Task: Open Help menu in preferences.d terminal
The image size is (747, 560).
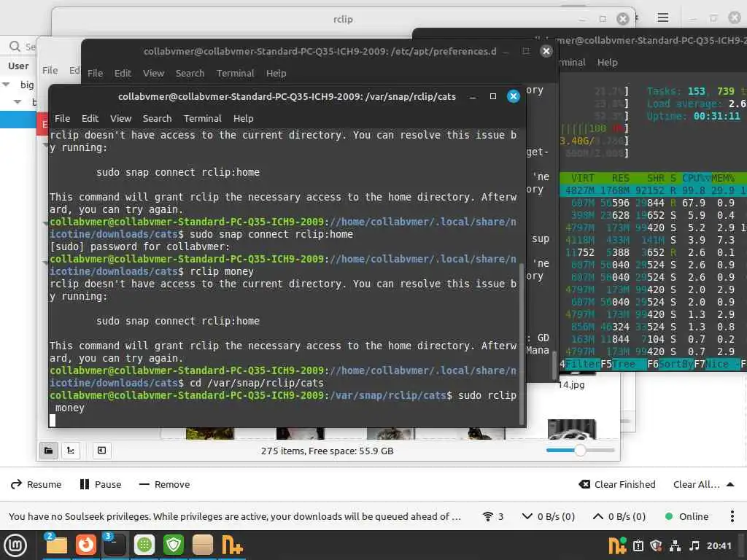Action: coord(276,73)
